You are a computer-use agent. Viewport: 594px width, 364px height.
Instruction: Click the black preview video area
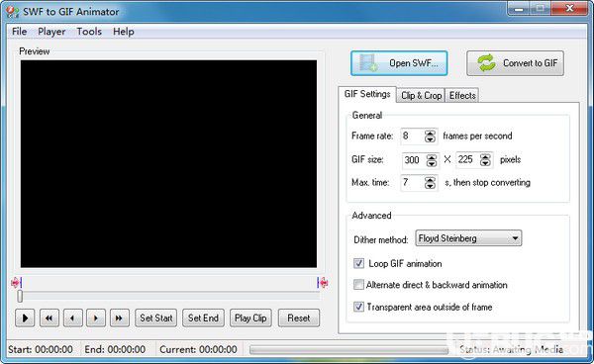point(168,164)
